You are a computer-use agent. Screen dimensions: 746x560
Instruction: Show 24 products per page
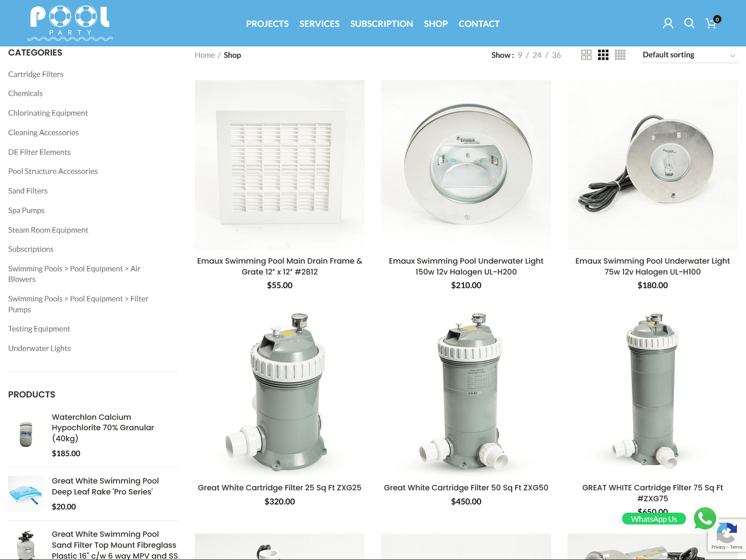(537, 55)
